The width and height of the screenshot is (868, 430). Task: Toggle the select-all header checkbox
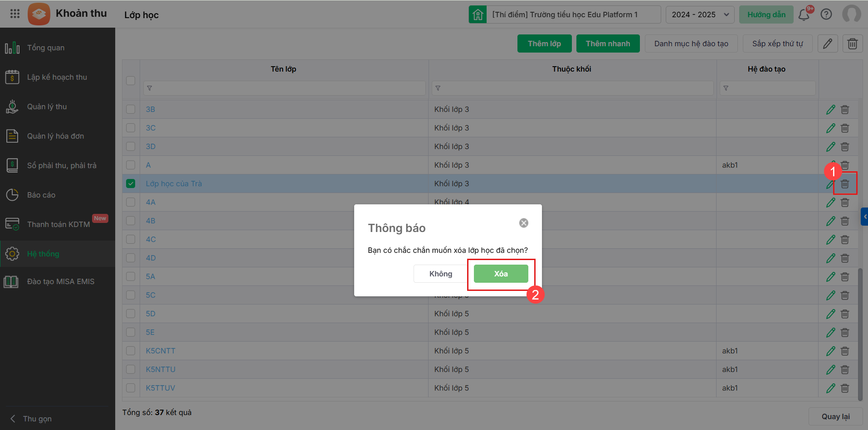pyautogui.click(x=131, y=81)
